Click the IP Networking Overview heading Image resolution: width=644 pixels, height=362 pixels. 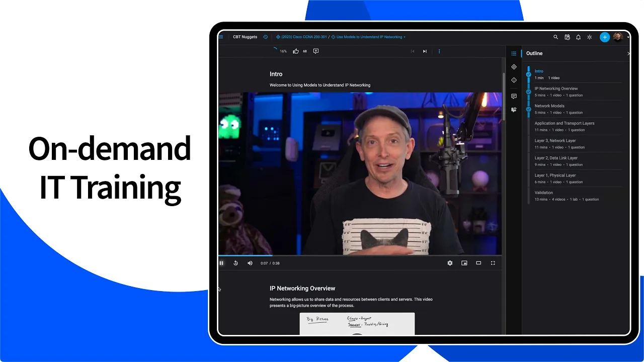[302, 288]
